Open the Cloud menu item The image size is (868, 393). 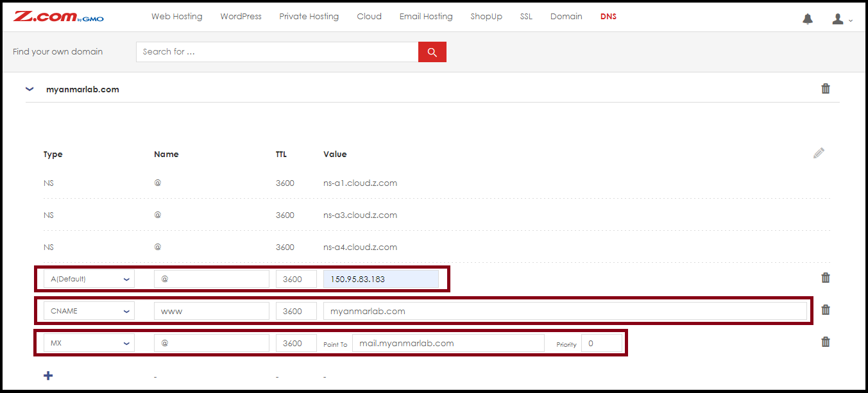coord(370,17)
